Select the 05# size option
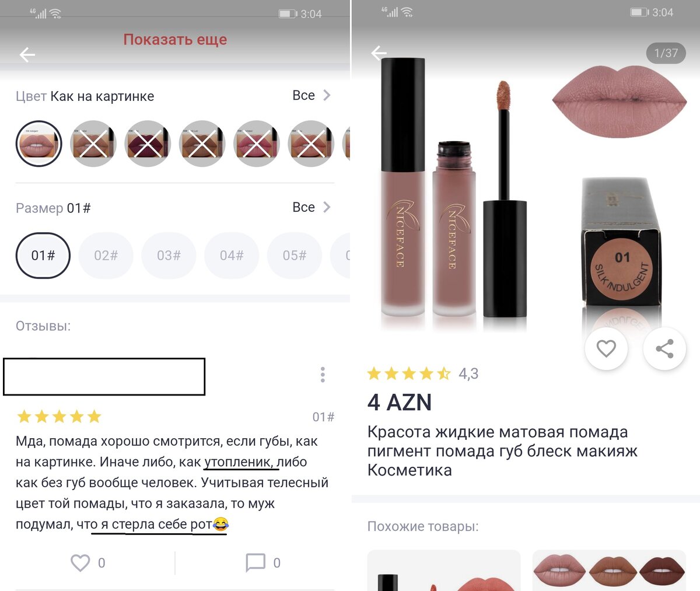The height and width of the screenshot is (591, 700). pyautogui.click(x=295, y=256)
